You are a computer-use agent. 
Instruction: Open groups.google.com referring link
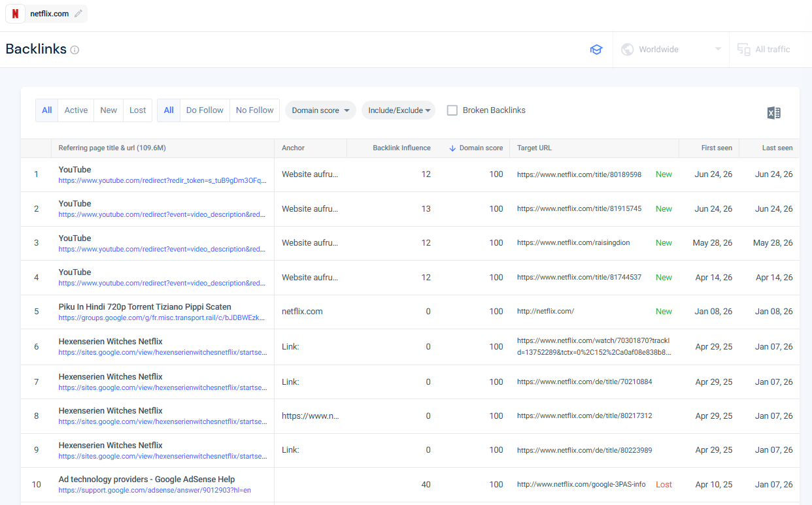pyautogui.click(x=162, y=318)
